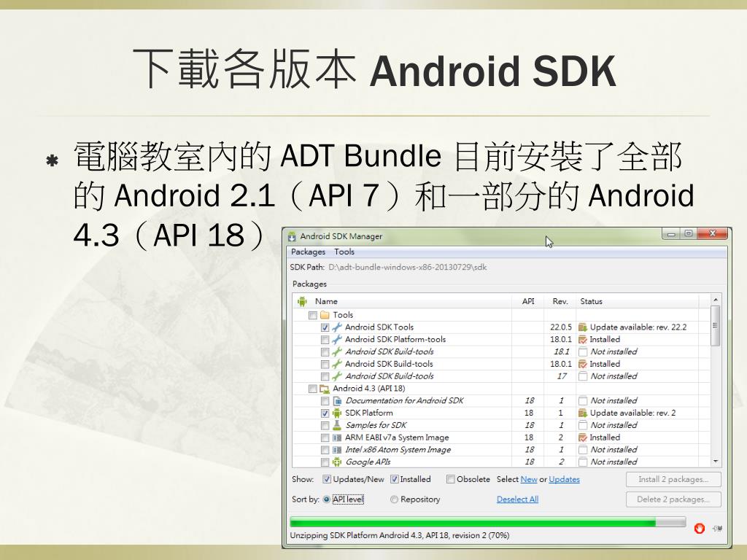Check the ARM EABI v7a System Image checkbox
747x560 pixels.
click(325, 438)
